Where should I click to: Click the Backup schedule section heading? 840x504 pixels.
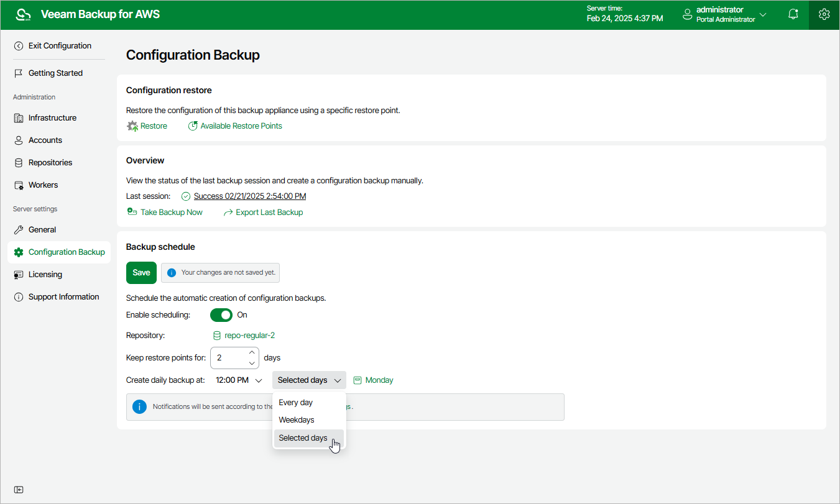[160, 247]
